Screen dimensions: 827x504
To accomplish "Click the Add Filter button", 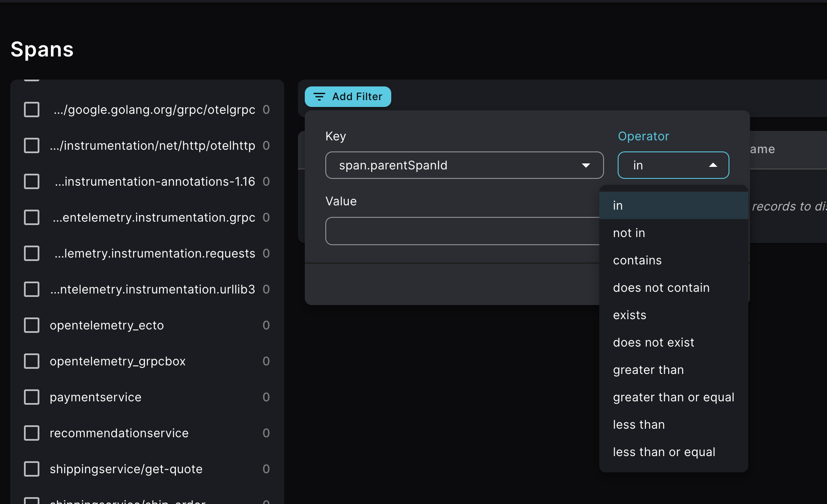I will (348, 97).
